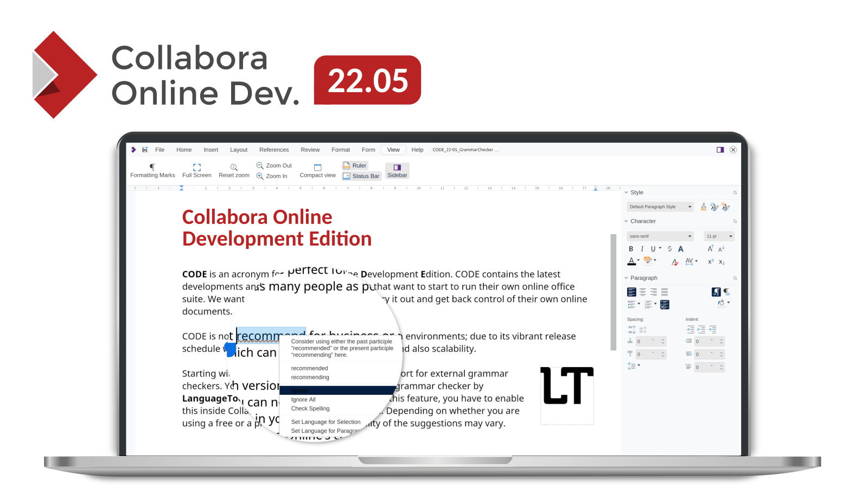Click the save document icon
Image resolution: width=868 pixels, height=488 pixels.
click(x=145, y=150)
